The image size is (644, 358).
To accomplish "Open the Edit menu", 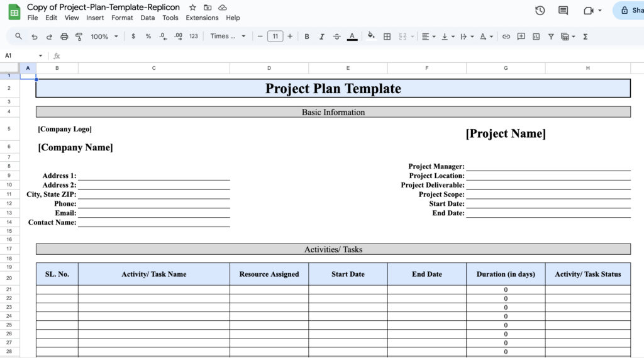I will pos(52,18).
